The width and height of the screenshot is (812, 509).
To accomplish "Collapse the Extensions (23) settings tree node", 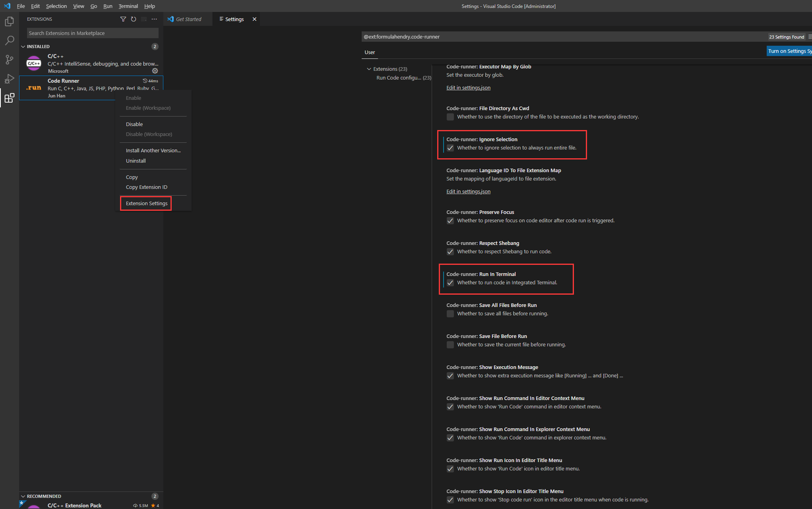I will click(369, 69).
